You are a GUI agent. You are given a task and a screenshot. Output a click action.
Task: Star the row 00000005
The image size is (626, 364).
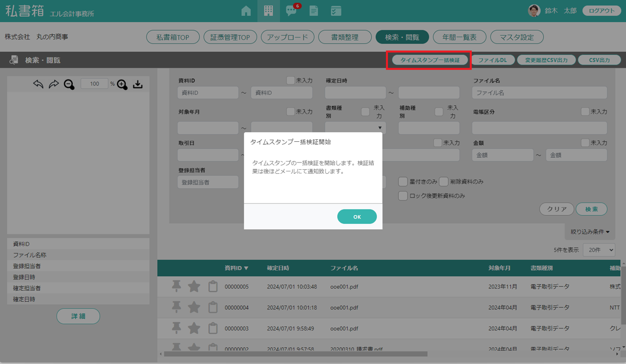pyautogui.click(x=194, y=286)
